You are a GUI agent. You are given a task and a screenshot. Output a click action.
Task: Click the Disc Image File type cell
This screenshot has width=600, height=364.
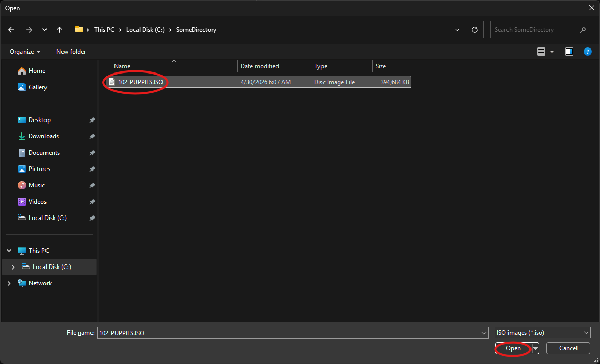click(x=334, y=82)
